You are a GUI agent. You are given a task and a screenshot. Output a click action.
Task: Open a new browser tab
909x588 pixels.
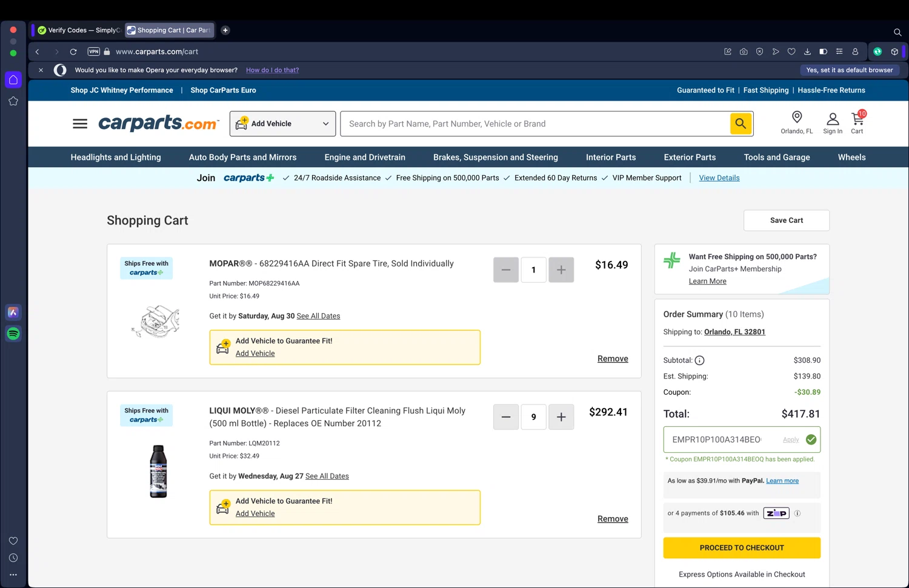click(x=225, y=30)
